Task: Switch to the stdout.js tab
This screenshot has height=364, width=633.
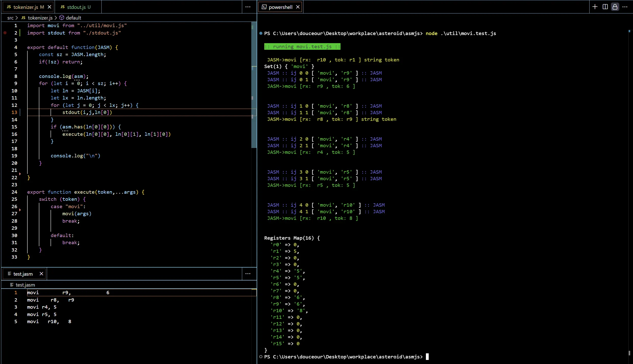Action: coord(78,7)
